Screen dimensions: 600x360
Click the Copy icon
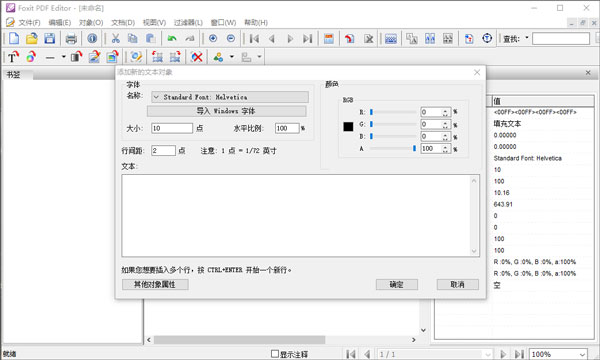[x=132, y=39]
